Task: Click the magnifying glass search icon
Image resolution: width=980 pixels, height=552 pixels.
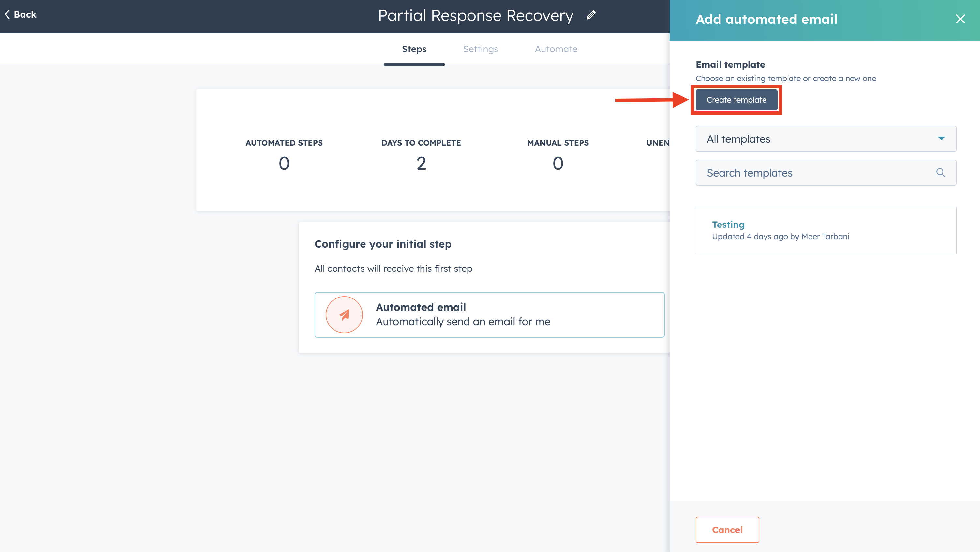Action: 941,173
